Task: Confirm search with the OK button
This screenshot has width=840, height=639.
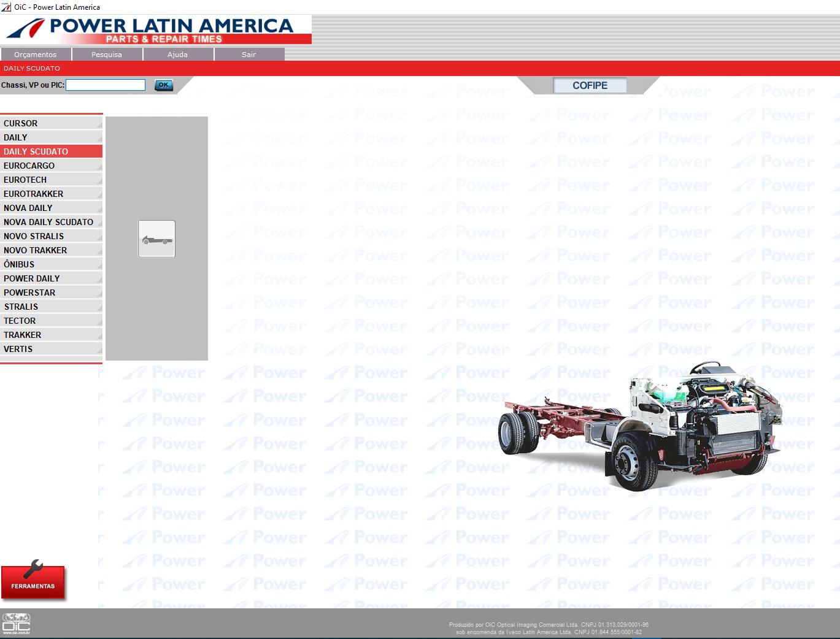Action: click(x=164, y=85)
